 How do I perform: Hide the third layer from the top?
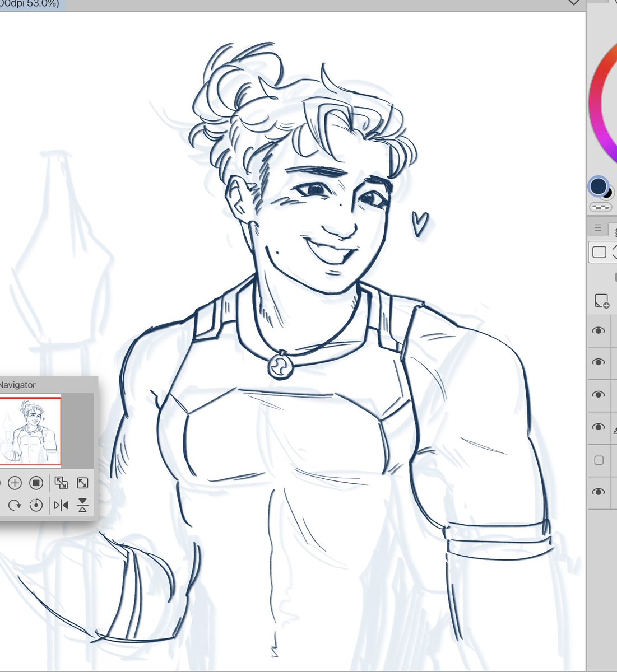[x=599, y=395]
